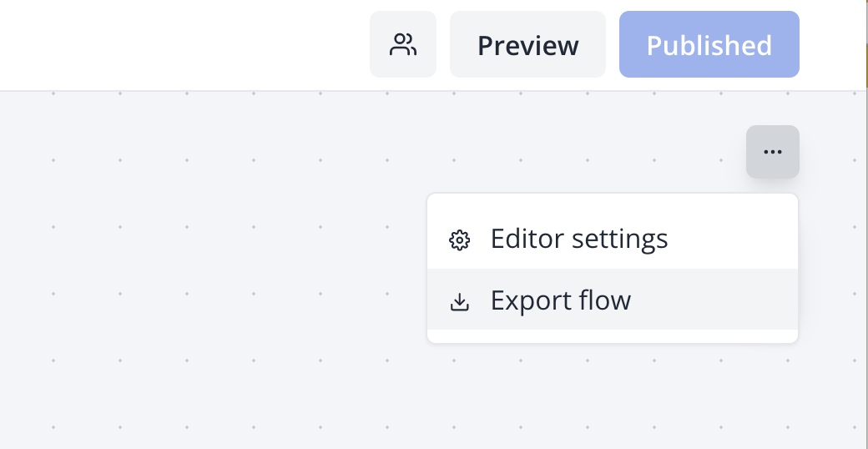Click the download icon beside Export flow
The width and height of the screenshot is (868, 449).
click(x=459, y=300)
